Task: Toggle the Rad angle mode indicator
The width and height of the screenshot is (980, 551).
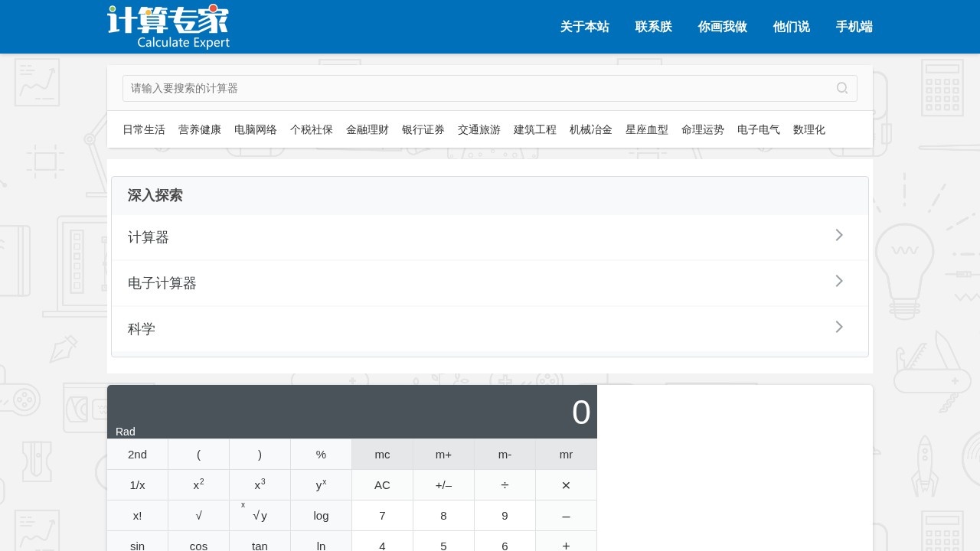Action: click(125, 432)
